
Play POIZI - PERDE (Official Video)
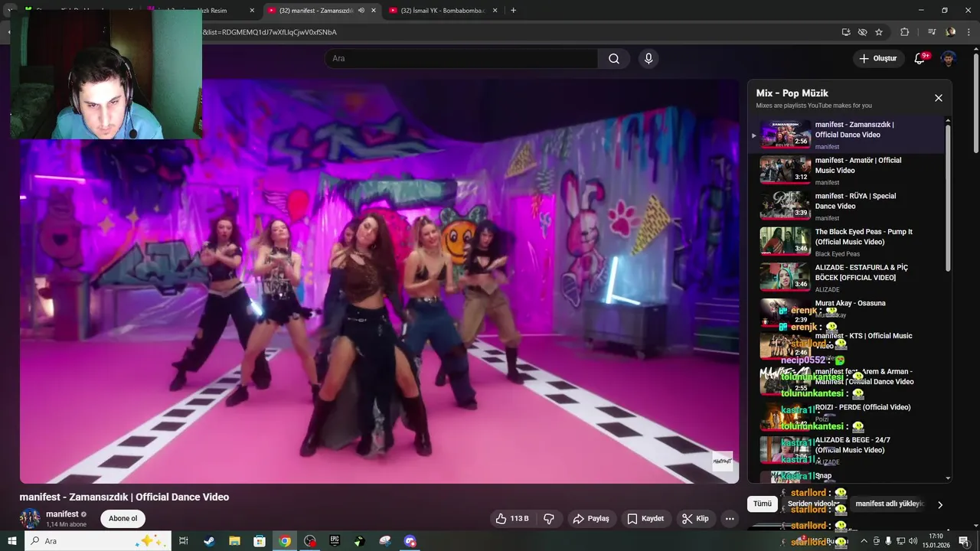[846, 417]
